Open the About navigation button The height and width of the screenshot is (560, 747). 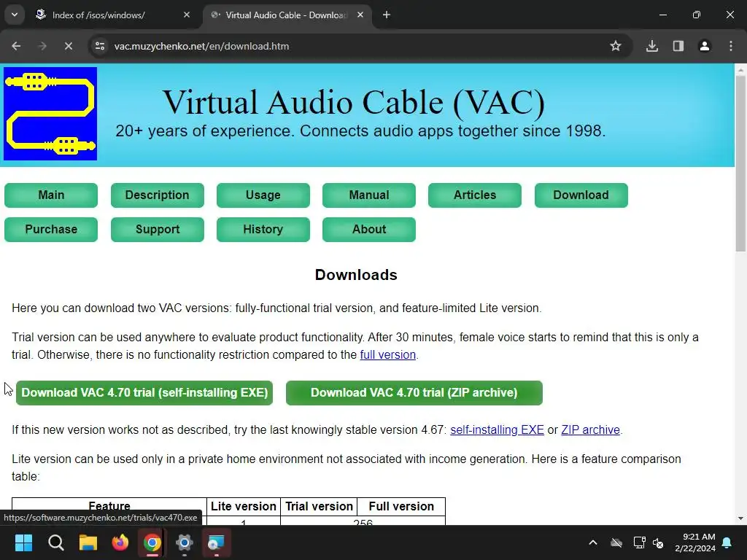[368, 230]
